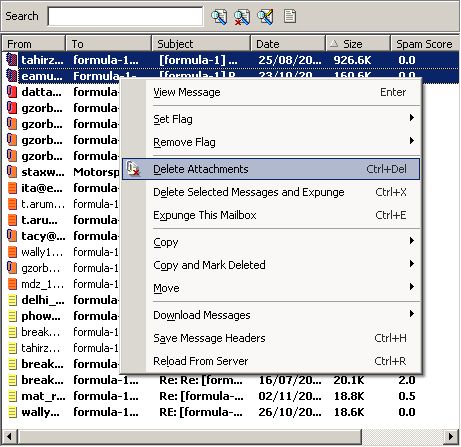Click the horizontal scrollbar right arrow

[x=451, y=436]
